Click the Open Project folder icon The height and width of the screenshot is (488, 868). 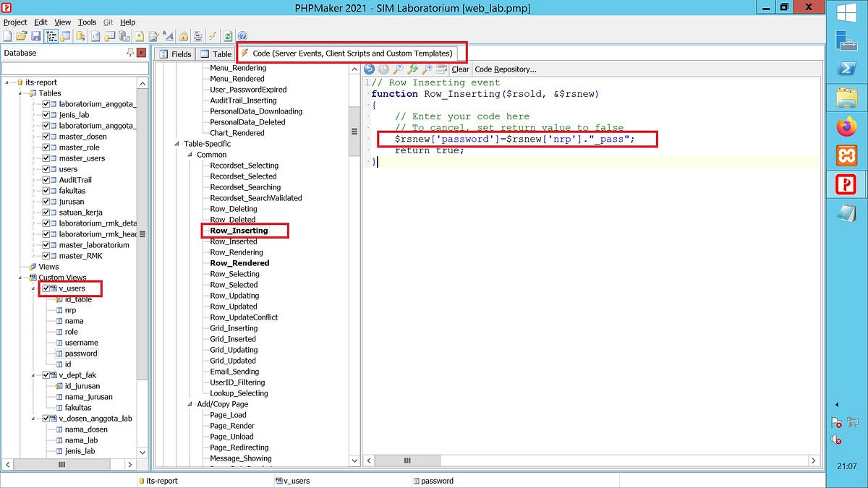(22, 36)
